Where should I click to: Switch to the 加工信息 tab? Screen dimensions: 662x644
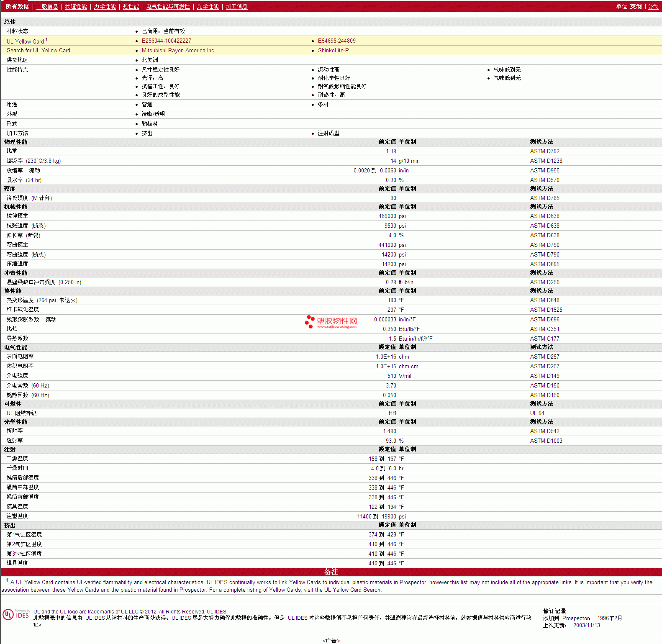(x=236, y=7)
